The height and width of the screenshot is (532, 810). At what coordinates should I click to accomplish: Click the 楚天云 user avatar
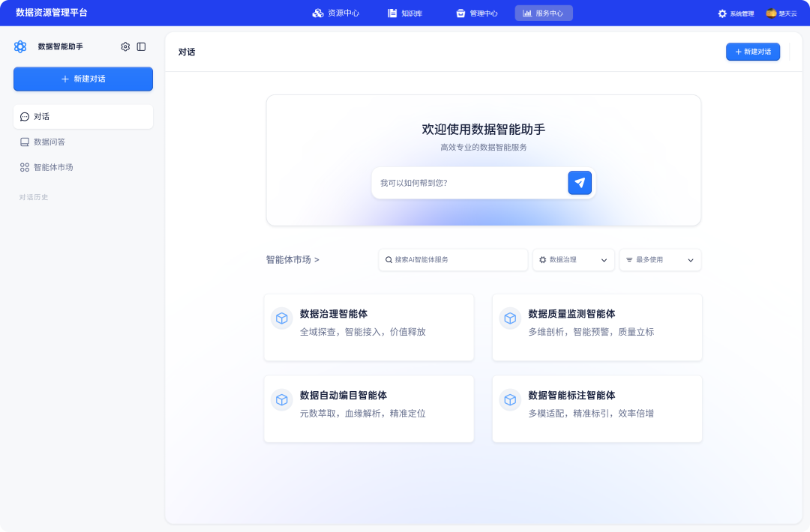(x=771, y=13)
